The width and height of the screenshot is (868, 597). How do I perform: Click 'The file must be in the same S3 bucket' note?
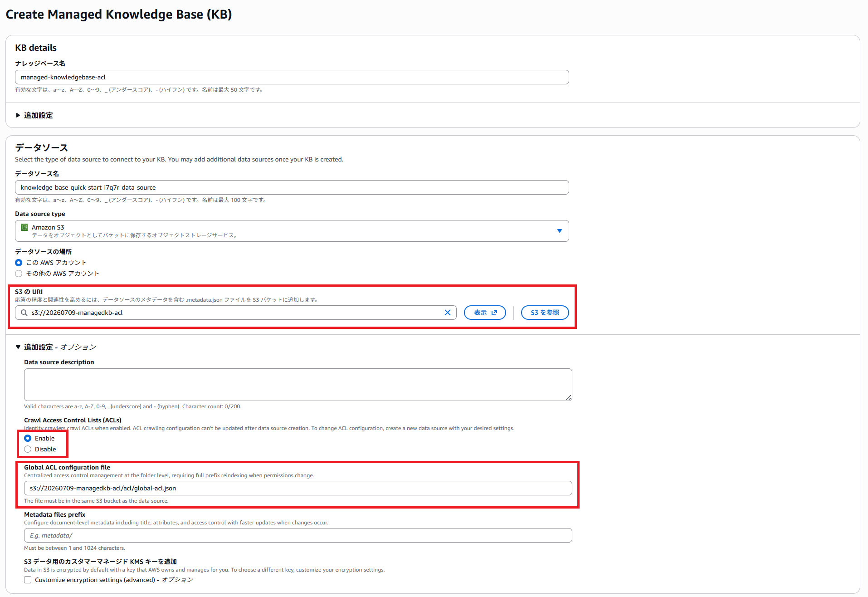pyautogui.click(x=96, y=501)
